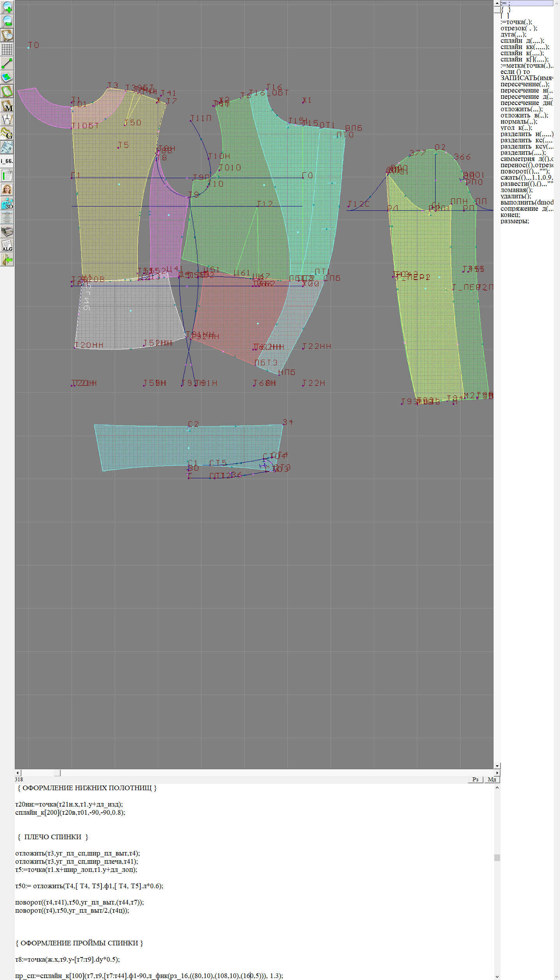Image resolution: width=560 pixels, height=980 pixels.
Task: Open the drafting compass tool icon
Action: pyautogui.click(x=7, y=119)
